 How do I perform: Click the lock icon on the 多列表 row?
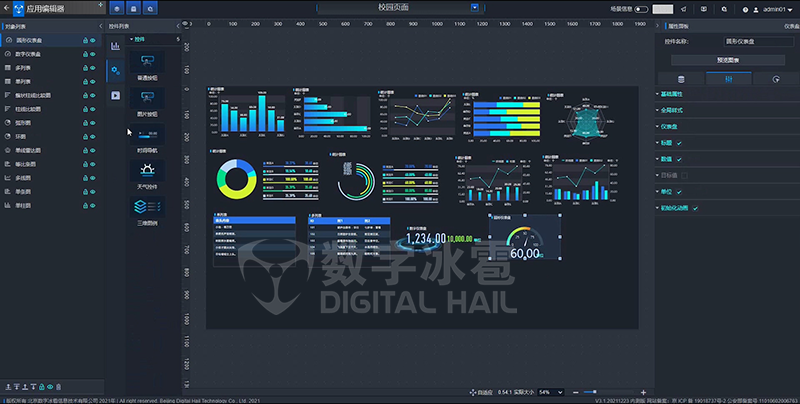tap(85, 68)
